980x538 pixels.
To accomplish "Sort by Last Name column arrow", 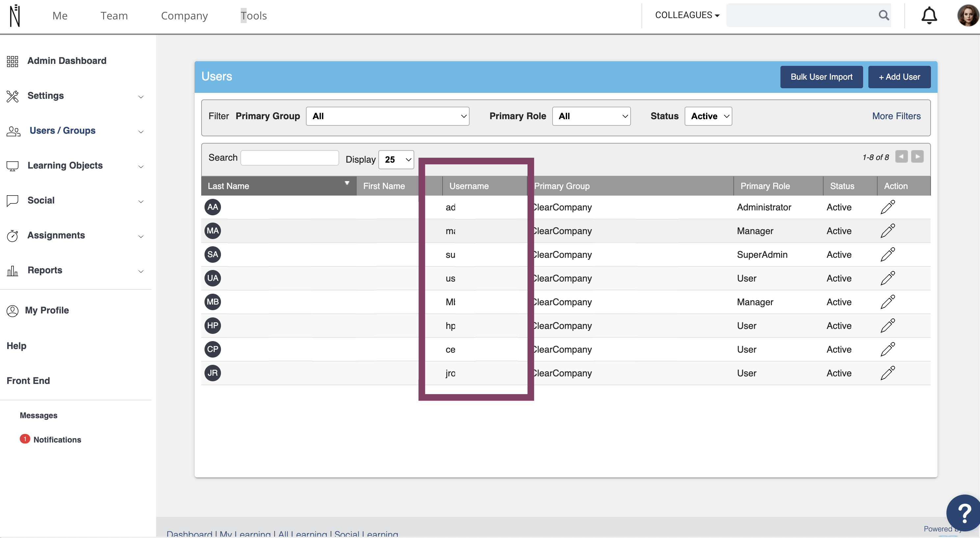I will click(x=346, y=183).
